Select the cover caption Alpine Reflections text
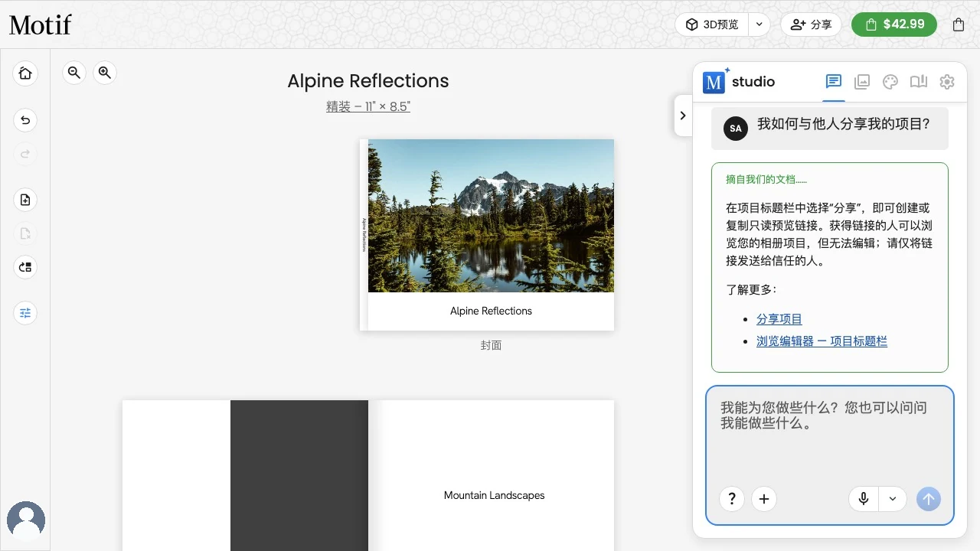 491,311
